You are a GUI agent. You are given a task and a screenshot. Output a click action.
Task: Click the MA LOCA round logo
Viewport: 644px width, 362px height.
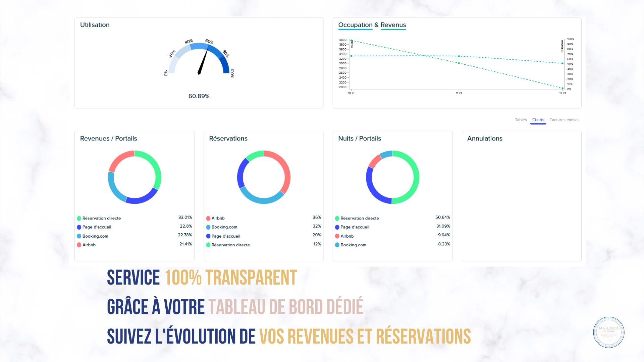point(608,332)
